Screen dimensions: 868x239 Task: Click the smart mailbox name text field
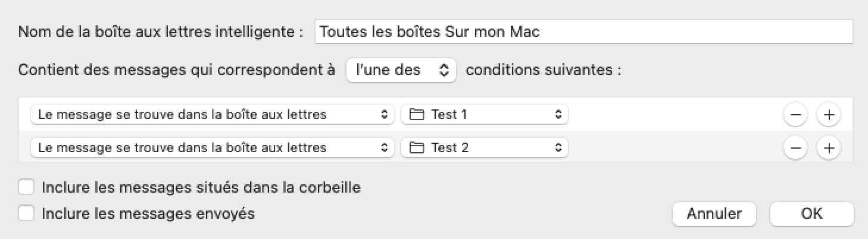[x=583, y=32]
